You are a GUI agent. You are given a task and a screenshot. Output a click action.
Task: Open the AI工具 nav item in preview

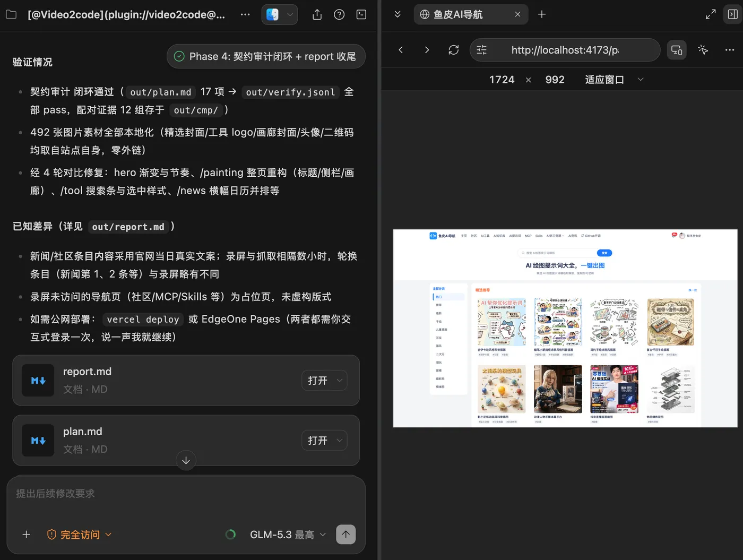(x=485, y=236)
